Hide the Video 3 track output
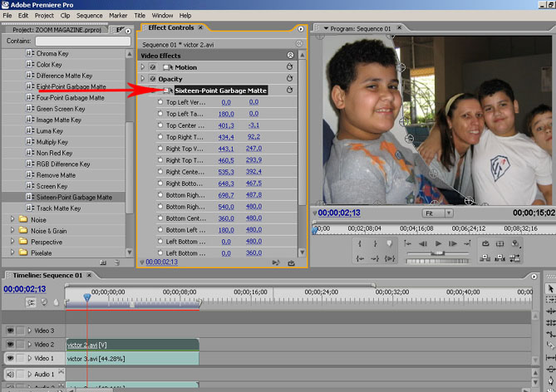The height and width of the screenshot is (392, 556). (10, 331)
